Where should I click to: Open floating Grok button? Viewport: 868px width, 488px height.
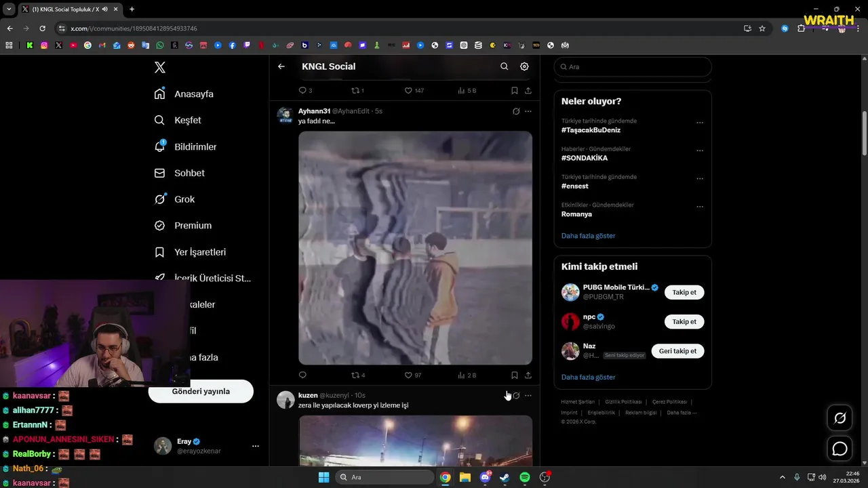[840, 418]
